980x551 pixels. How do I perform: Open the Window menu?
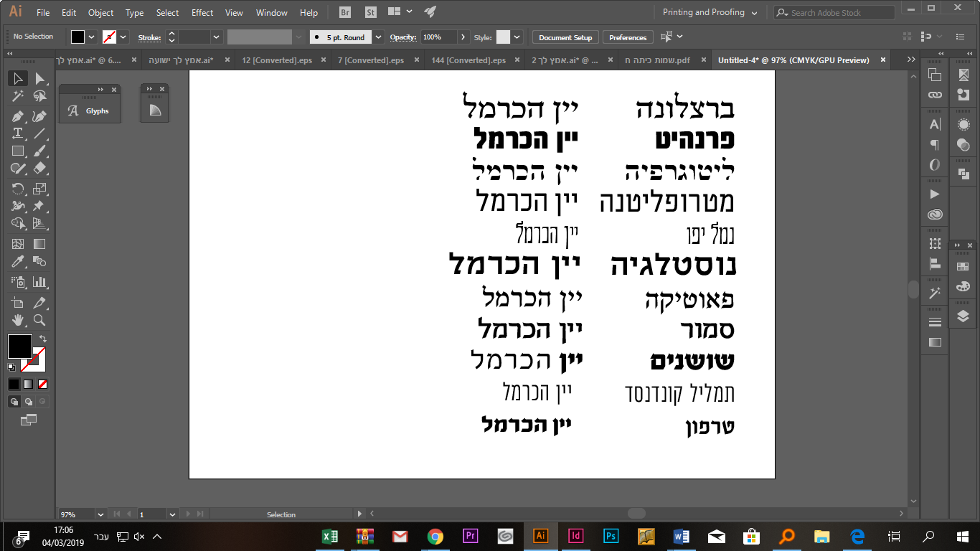[271, 12]
